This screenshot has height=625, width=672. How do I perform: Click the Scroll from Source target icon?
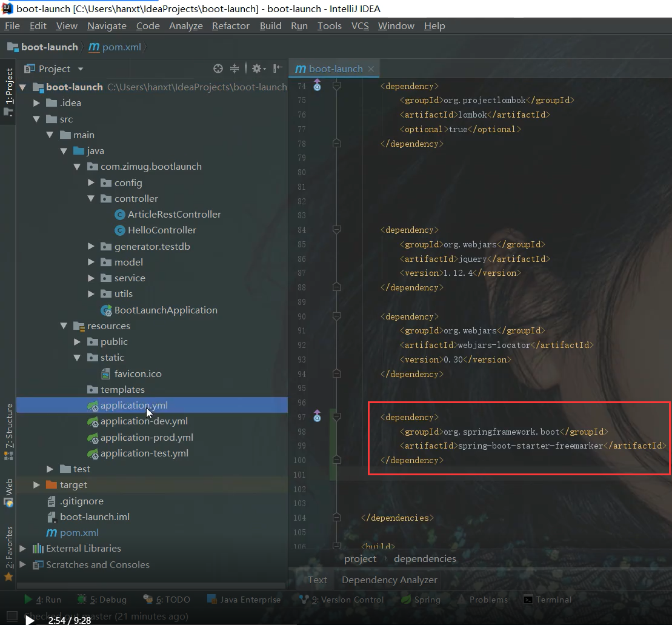tap(218, 69)
